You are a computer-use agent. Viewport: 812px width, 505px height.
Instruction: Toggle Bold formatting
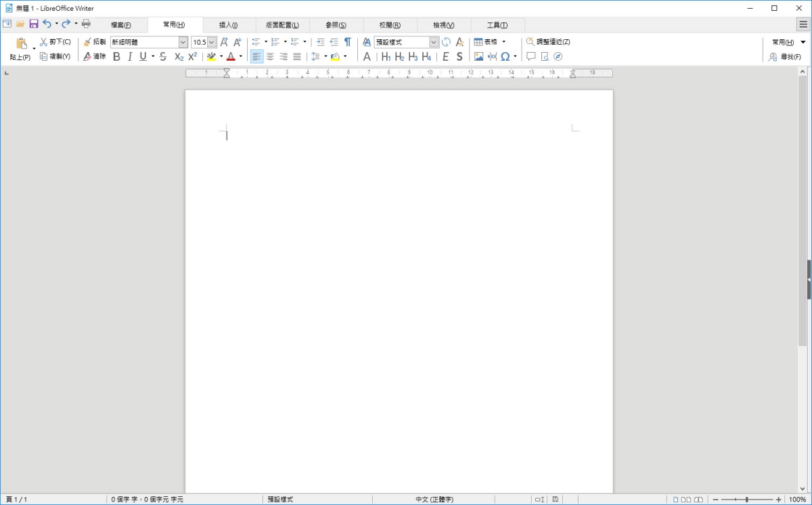tap(116, 57)
